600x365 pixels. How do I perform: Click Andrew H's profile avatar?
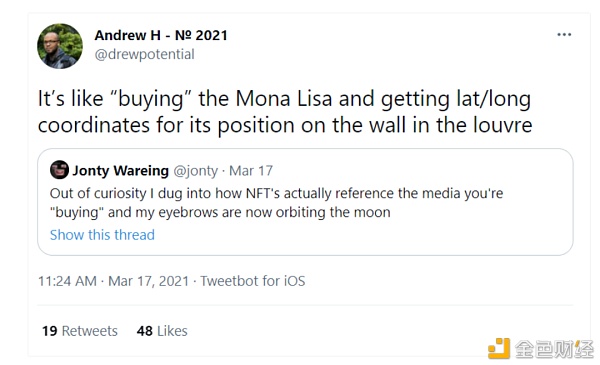coord(60,46)
